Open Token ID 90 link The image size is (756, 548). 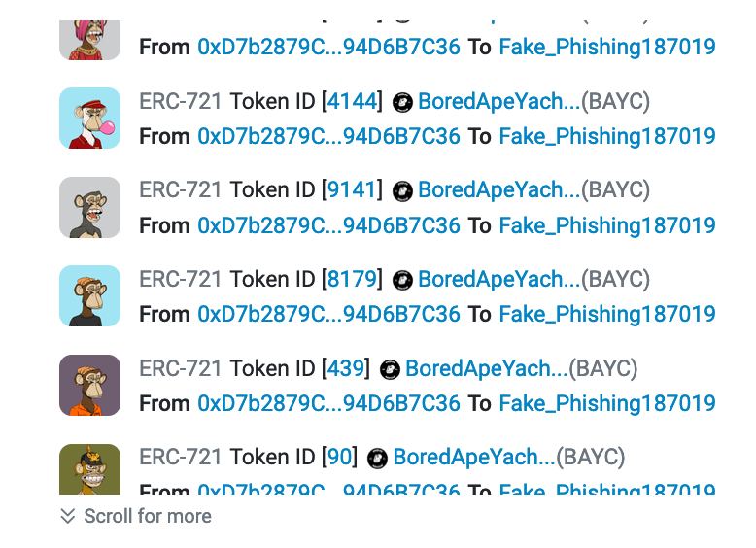click(339, 457)
